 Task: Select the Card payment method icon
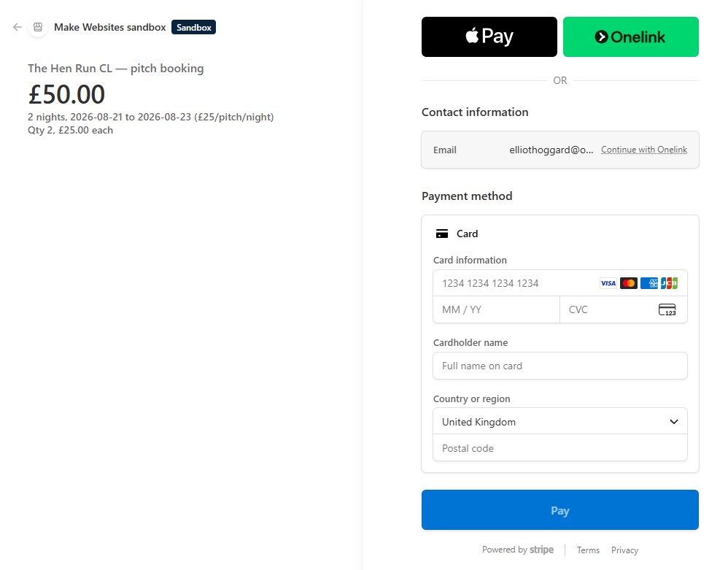click(442, 234)
